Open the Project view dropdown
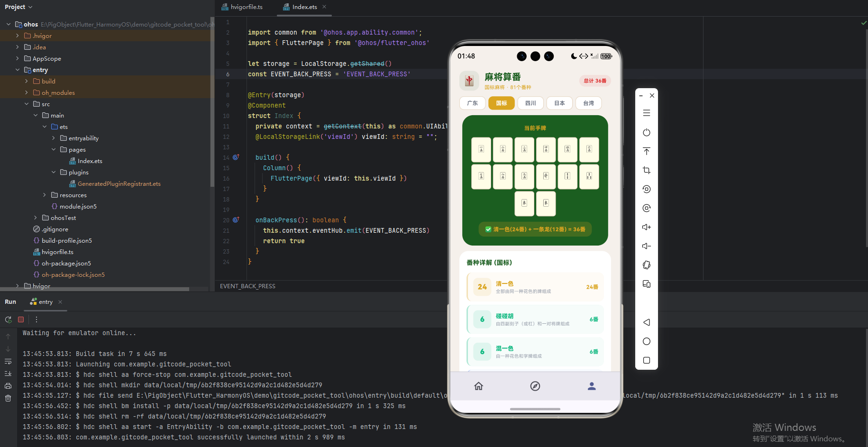Screen dimensions: 868x447 (x=18, y=7)
